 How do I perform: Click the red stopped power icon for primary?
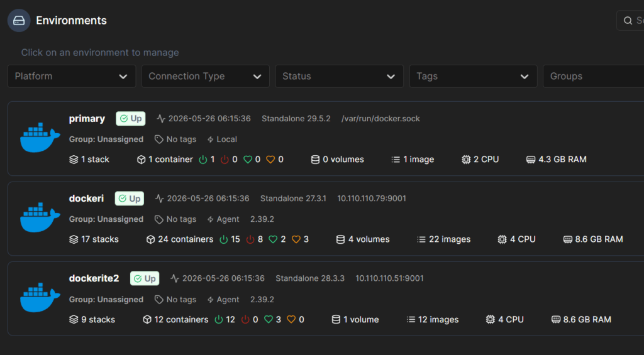225,160
